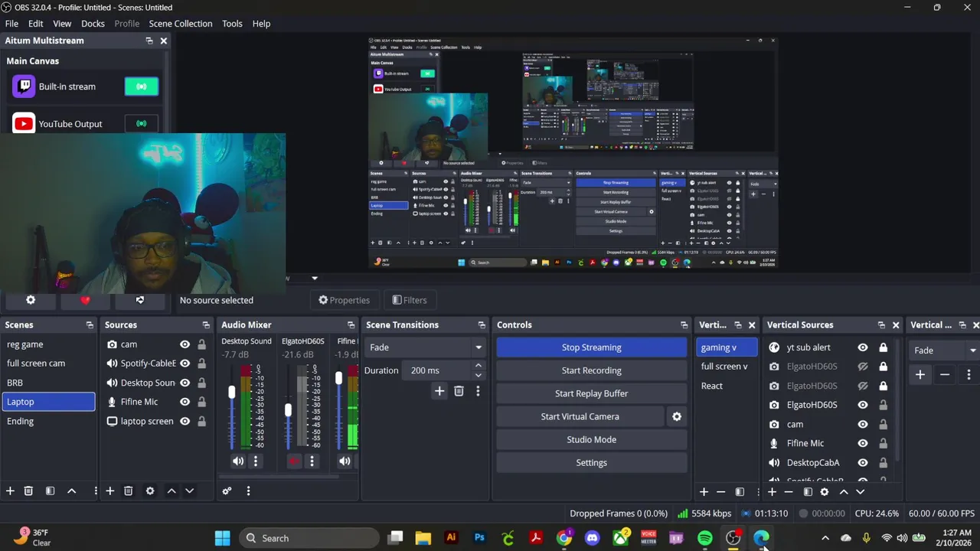The width and height of the screenshot is (980, 551).
Task: Open Desktop Sound three-dot menu
Action: 256,461
